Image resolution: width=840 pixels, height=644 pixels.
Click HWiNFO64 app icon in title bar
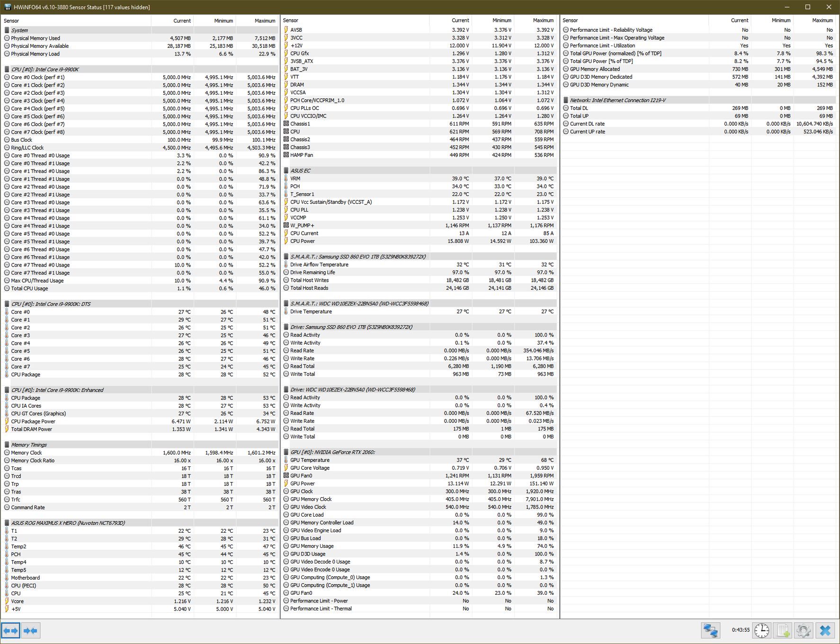point(8,7)
